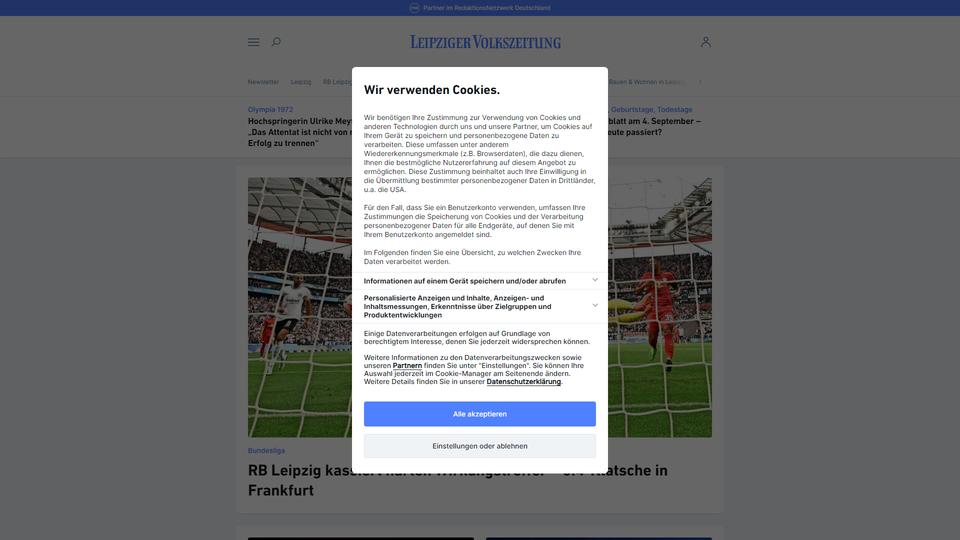Open the 'Partnern' link

[407, 366]
